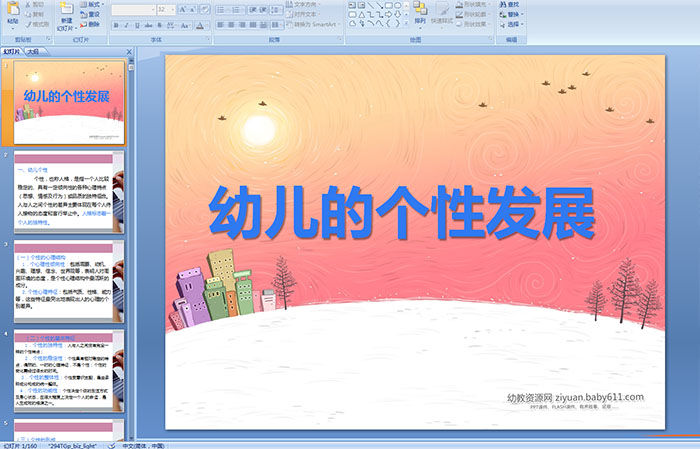Open the Shape Outline (形状轮廓) menu
The height and width of the screenshot is (449, 700).
[x=474, y=14]
